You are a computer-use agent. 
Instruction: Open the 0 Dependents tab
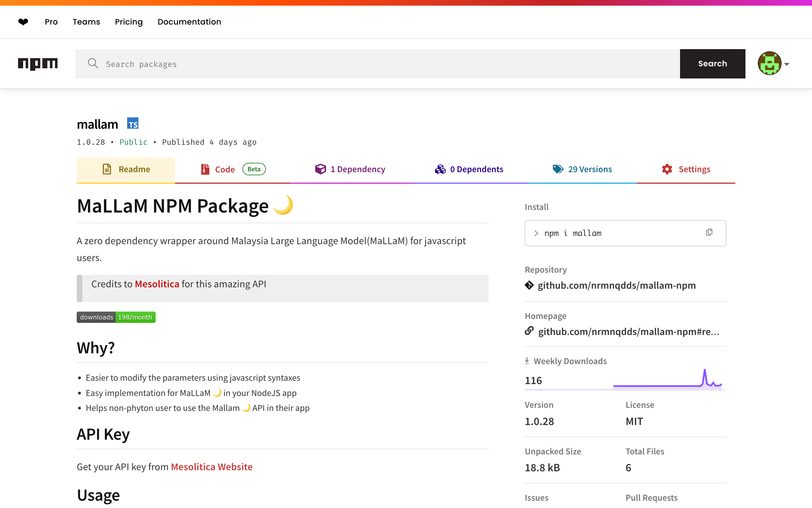469,169
